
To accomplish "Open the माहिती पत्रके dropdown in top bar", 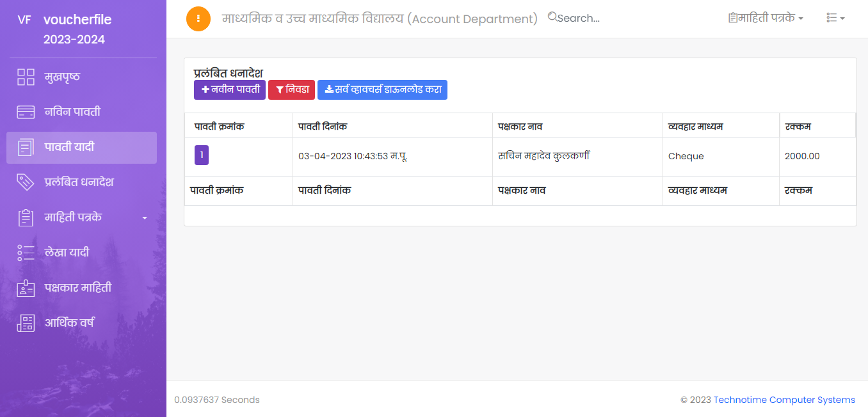I will [766, 19].
